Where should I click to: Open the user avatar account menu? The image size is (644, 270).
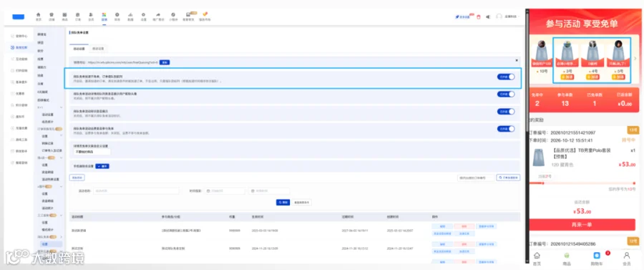[499, 16]
